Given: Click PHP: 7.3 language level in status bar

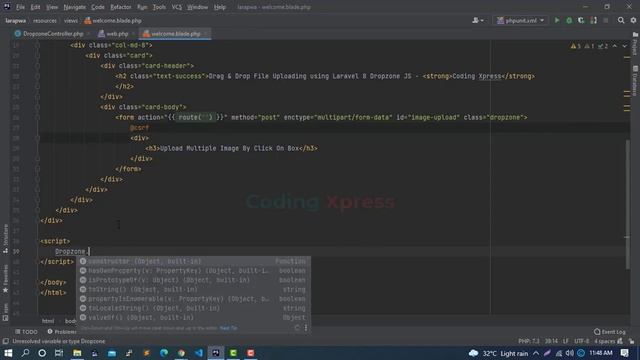Looking at the screenshot, I should coord(529,341).
